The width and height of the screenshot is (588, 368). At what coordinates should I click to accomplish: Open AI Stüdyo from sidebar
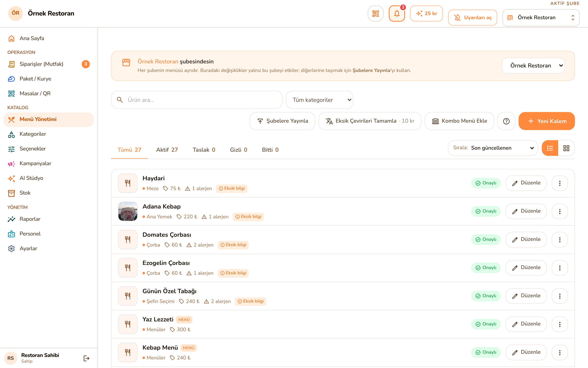(x=49, y=178)
